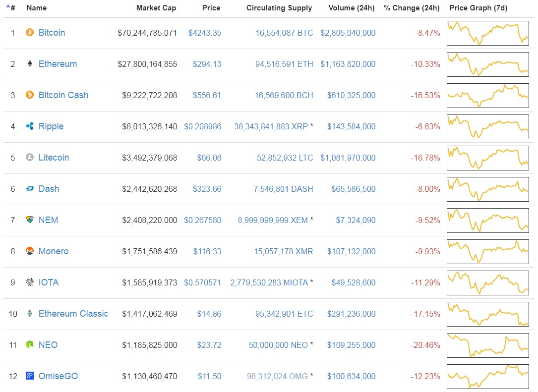The image size is (538, 392).
Task: Open Ripple 7d price graph thumbnail
Action: pyautogui.click(x=488, y=126)
